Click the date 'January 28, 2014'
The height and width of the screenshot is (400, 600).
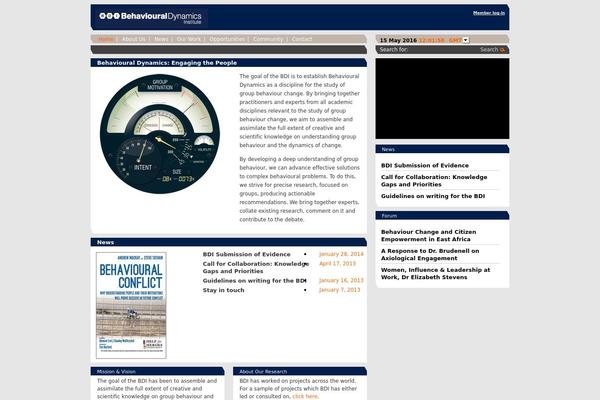coord(341,254)
